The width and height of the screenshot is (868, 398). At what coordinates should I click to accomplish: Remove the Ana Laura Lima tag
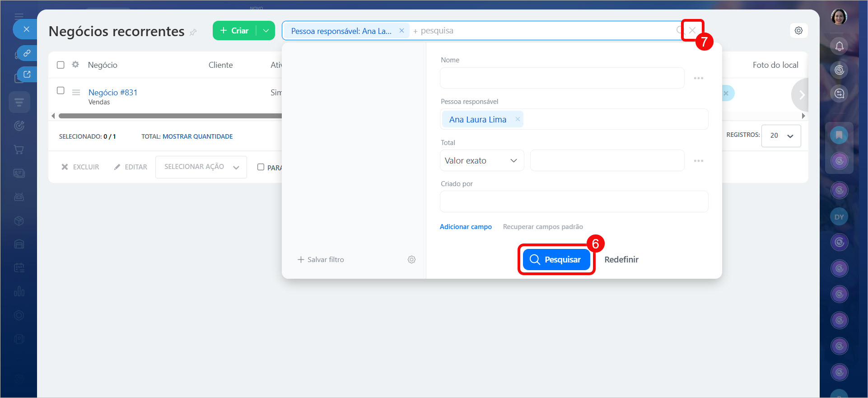(x=518, y=119)
